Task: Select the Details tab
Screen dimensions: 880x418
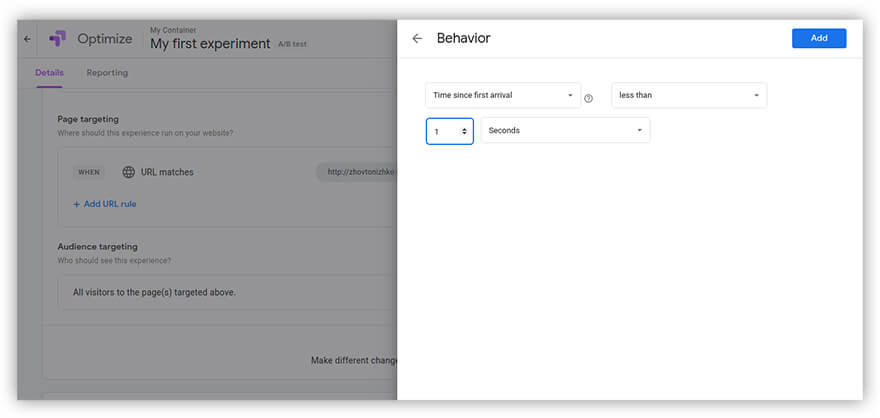Action: 49,73
